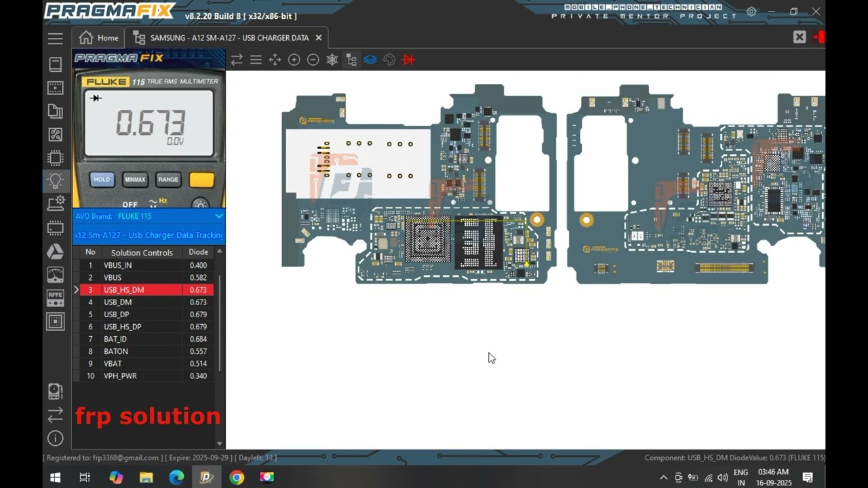Open the gauge meter sidebar icon
The image size is (868, 488).
click(x=56, y=274)
